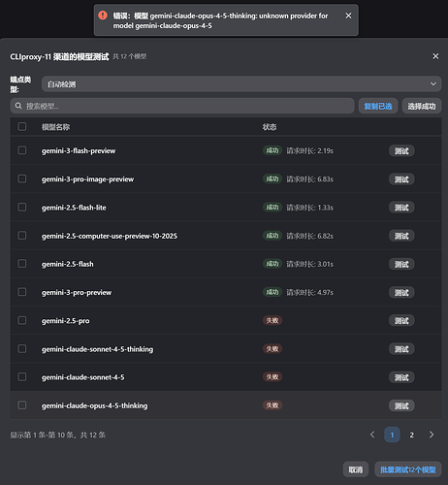The height and width of the screenshot is (485, 448).
Task: Click the 请求时长: 6.83s text
Action: (309, 179)
